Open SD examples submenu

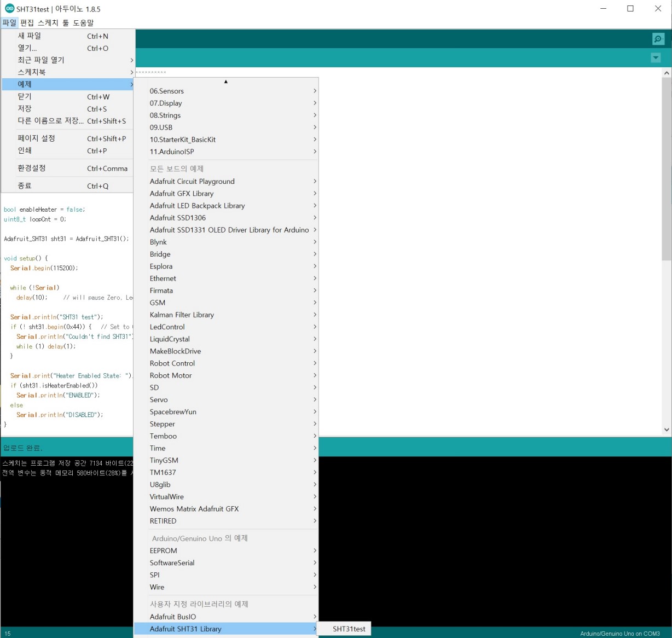click(x=226, y=387)
